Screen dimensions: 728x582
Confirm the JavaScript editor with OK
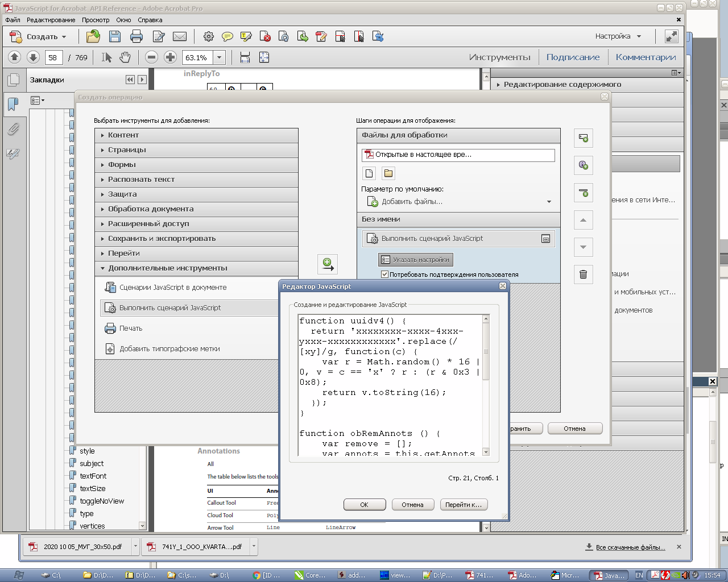tap(365, 505)
